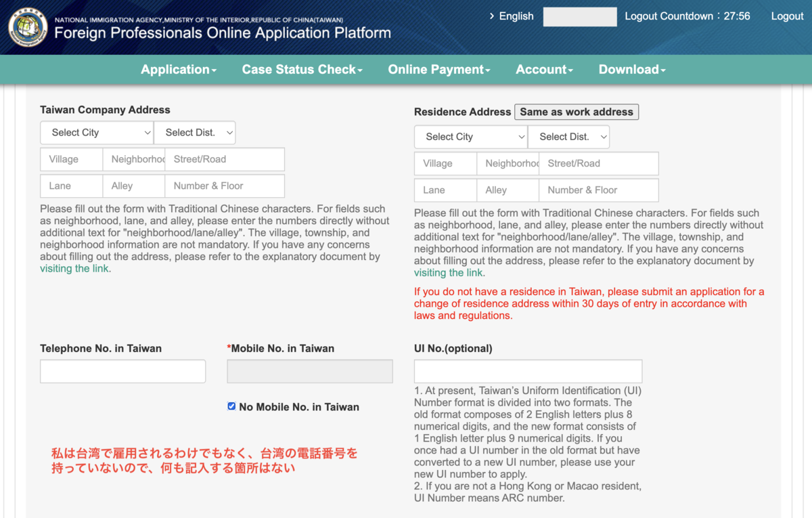Click Number & Floor field under Residence Address
Viewport: 812px width, 518px height.
tap(599, 190)
